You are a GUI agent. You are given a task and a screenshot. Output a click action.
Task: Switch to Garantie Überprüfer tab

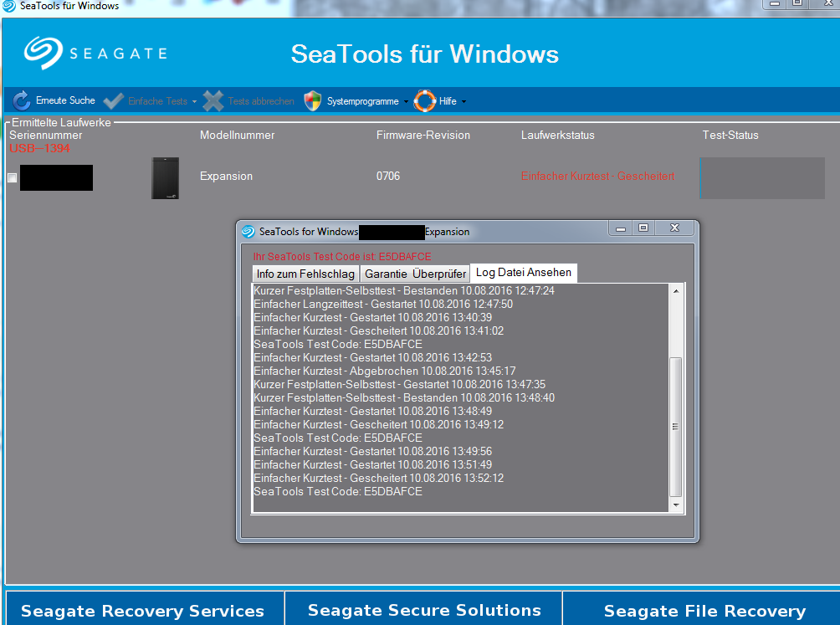415,274
